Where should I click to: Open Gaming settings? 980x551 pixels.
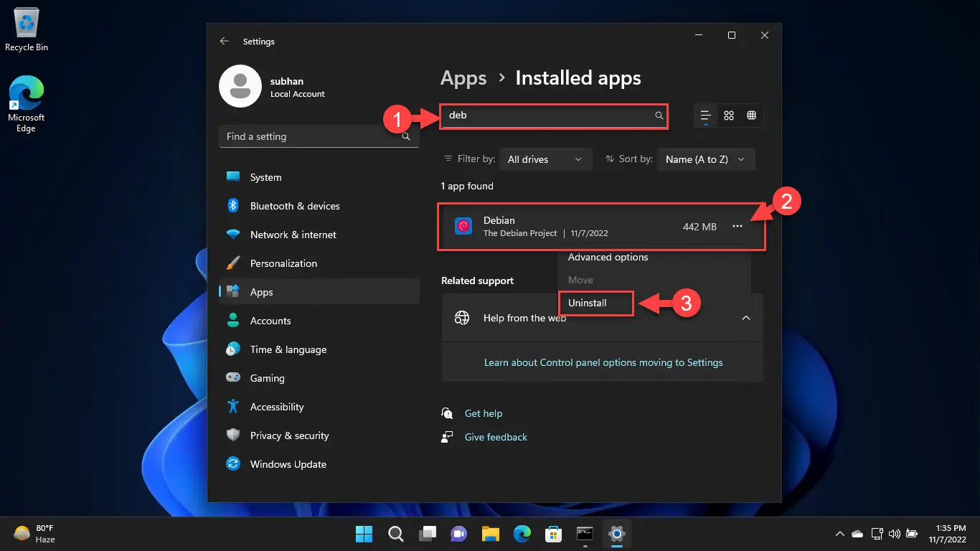coord(319,378)
